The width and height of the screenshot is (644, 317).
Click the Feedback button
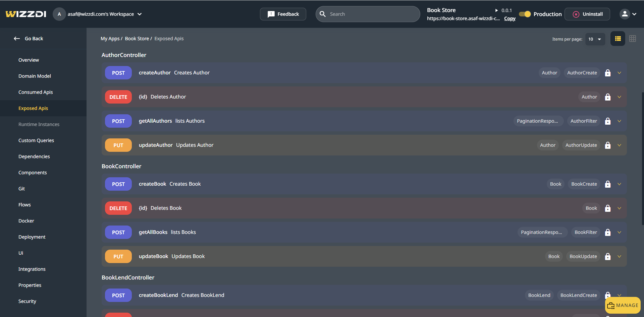[283, 14]
